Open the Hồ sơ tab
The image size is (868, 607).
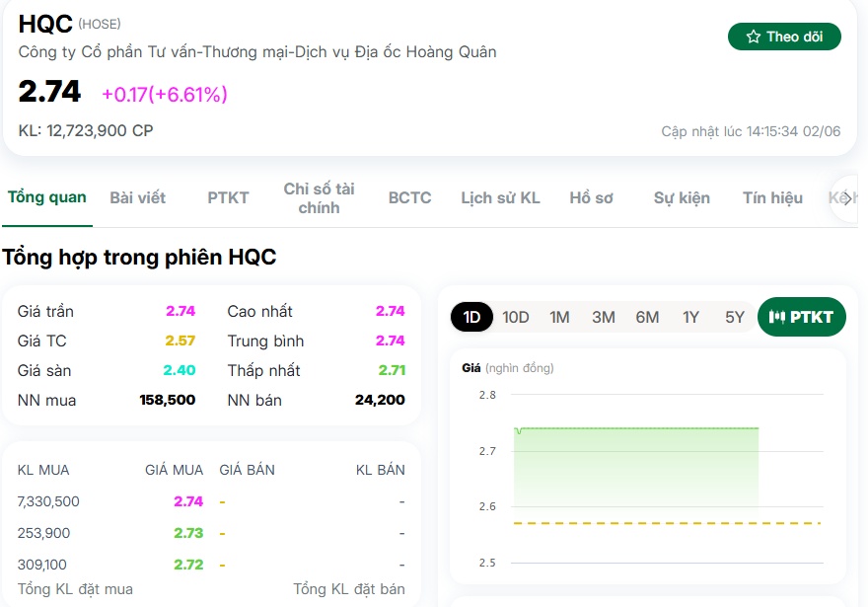point(591,197)
